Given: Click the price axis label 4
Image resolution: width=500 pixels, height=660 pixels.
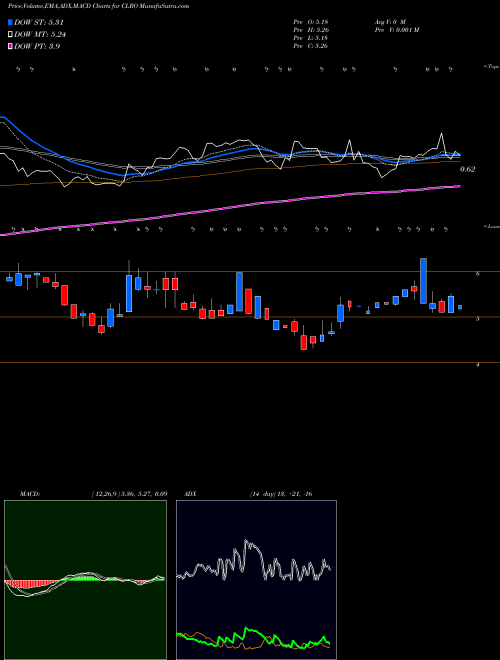Looking at the screenshot, I should point(478,365).
